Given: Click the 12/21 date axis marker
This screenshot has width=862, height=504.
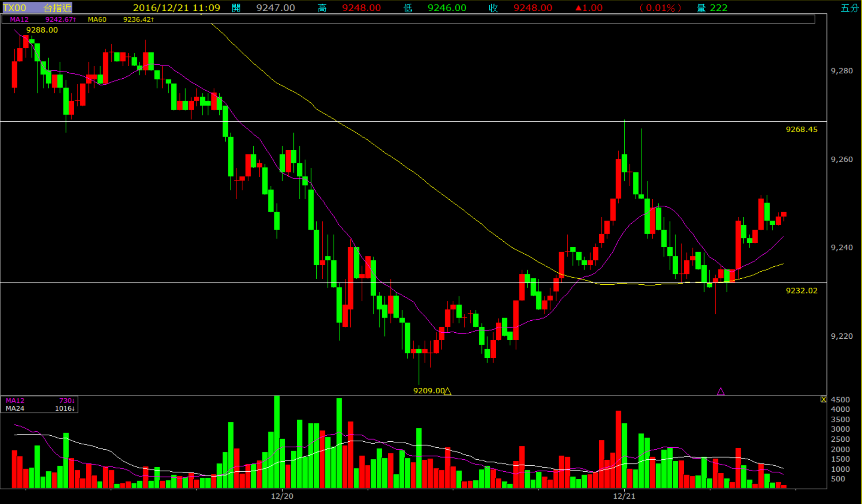Looking at the screenshot, I should [624, 496].
